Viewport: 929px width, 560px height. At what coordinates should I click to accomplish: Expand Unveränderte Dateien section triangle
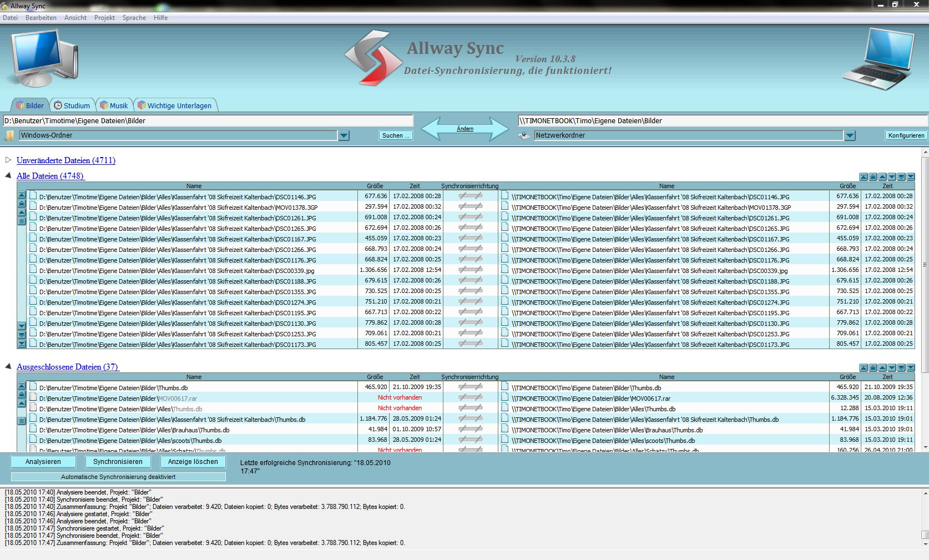pos(8,160)
